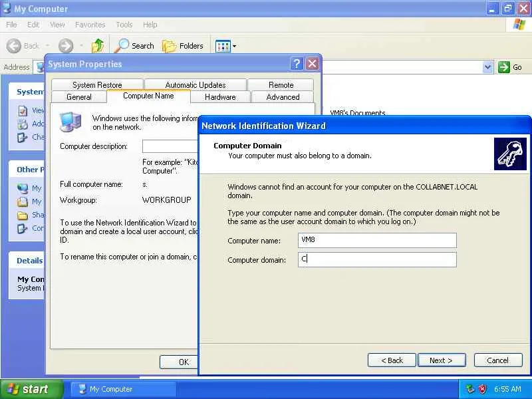Click the System Properties help question mark button

tap(297, 63)
